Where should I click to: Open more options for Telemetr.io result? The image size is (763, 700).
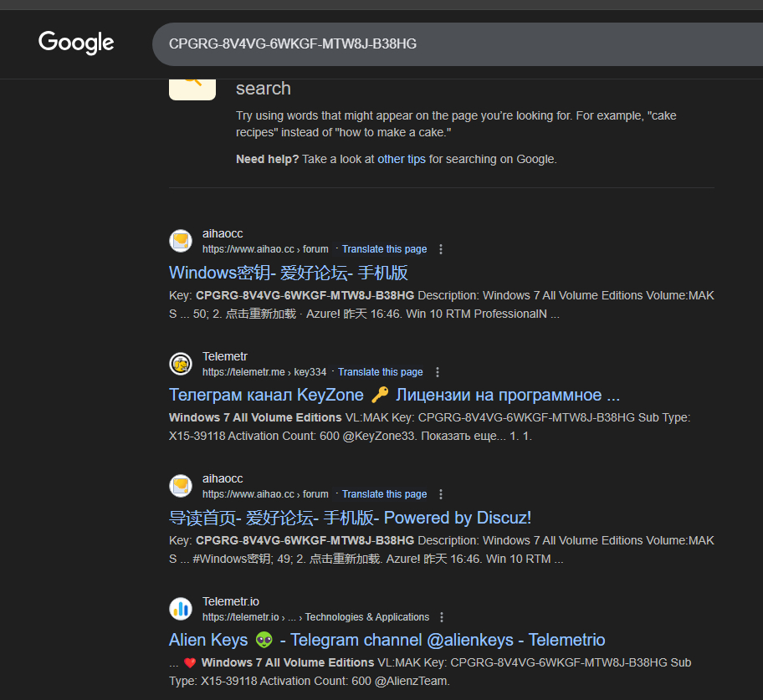[442, 617]
